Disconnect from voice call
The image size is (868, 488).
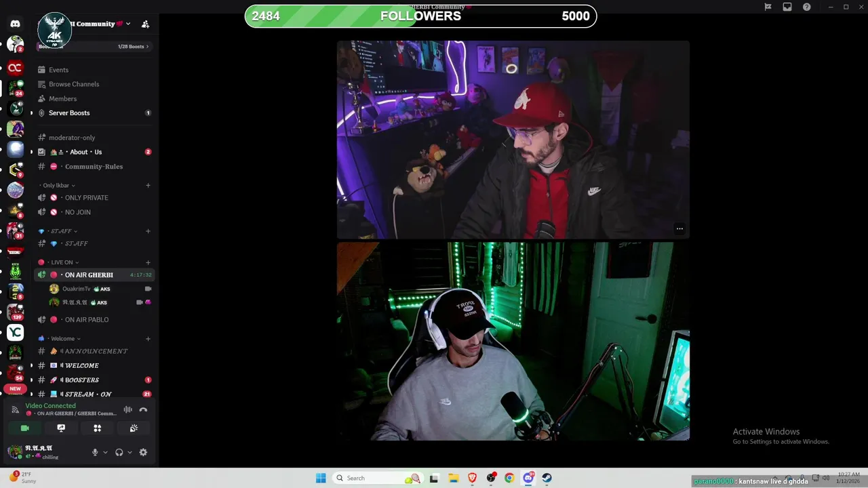pos(143,409)
